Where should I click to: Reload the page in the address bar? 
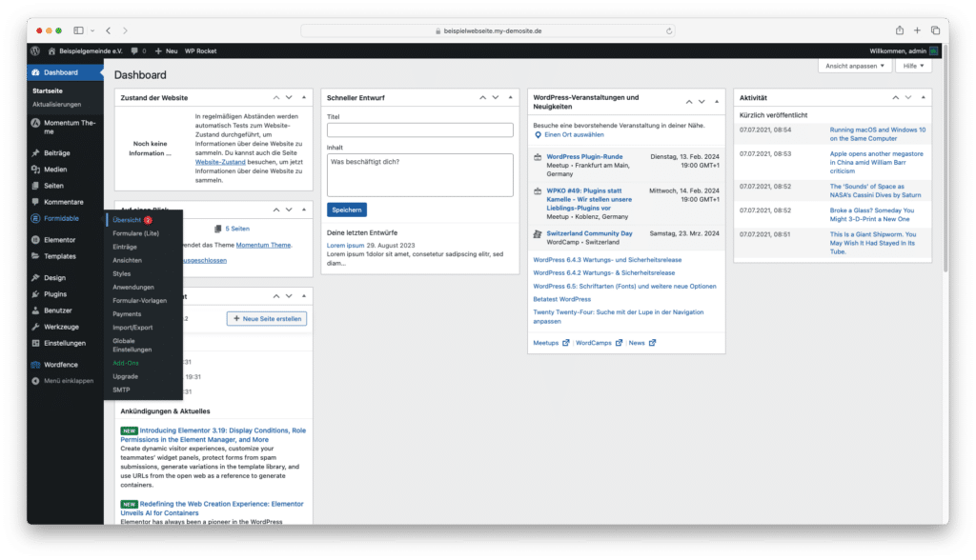tap(669, 31)
